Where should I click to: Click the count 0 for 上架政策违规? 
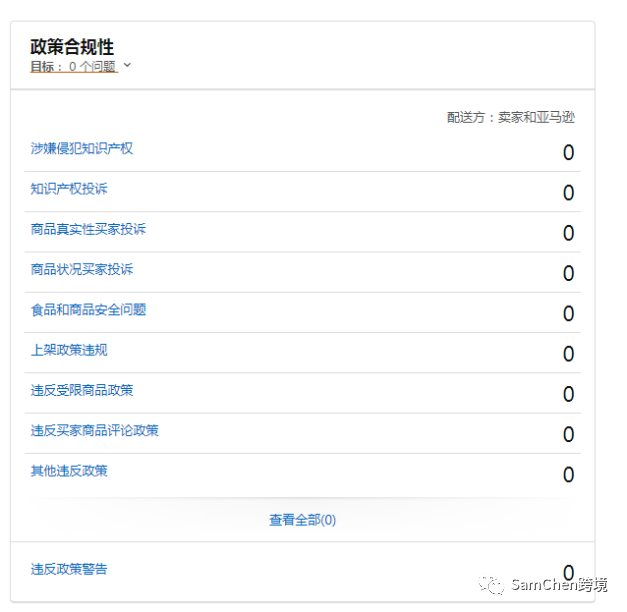[568, 354]
